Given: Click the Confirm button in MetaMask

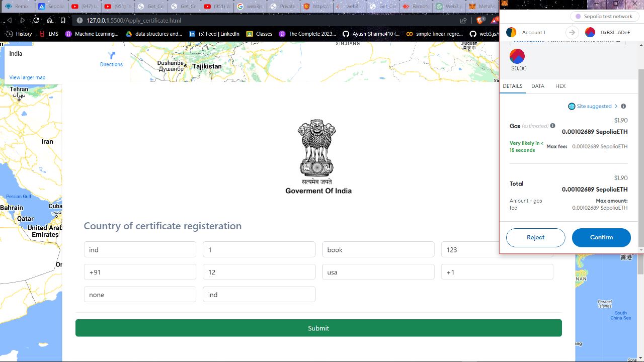Looking at the screenshot, I should [601, 237].
